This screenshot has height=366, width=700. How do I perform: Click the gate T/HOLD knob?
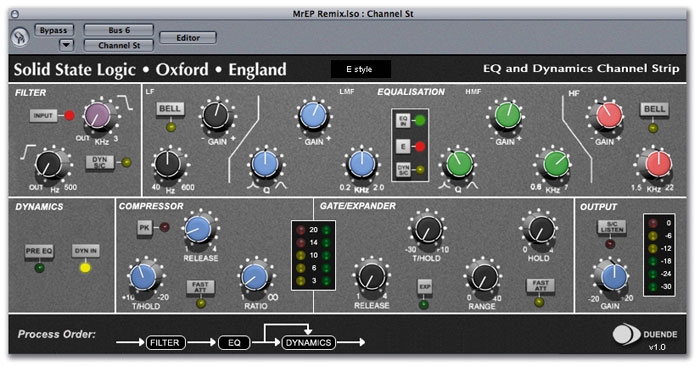(427, 229)
